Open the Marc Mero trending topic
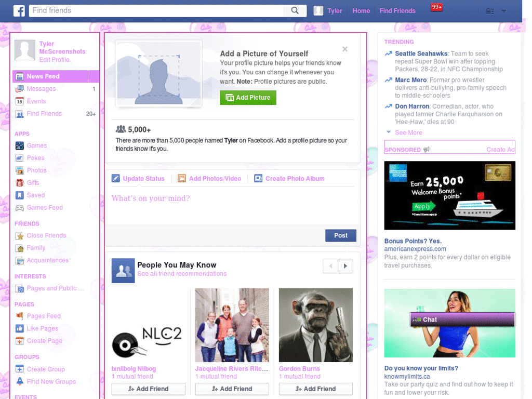Image resolution: width=532 pixels, height=399 pixels. (410, 80)
